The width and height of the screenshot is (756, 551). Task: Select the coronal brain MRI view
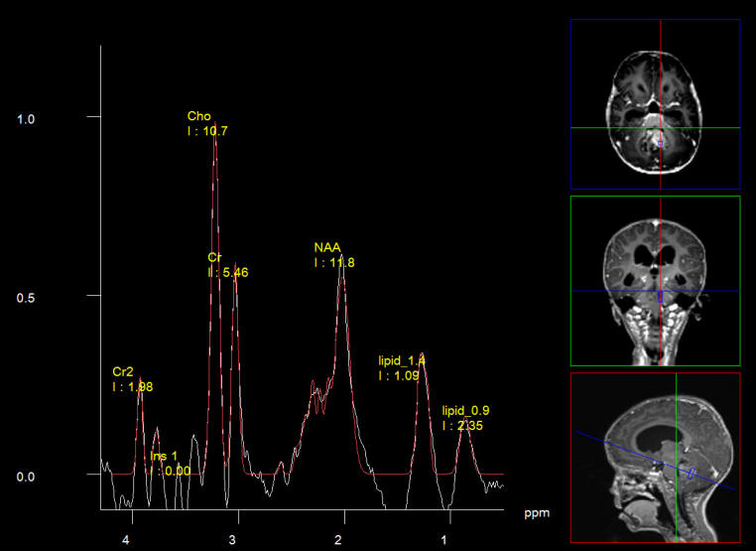pos(655,281)
